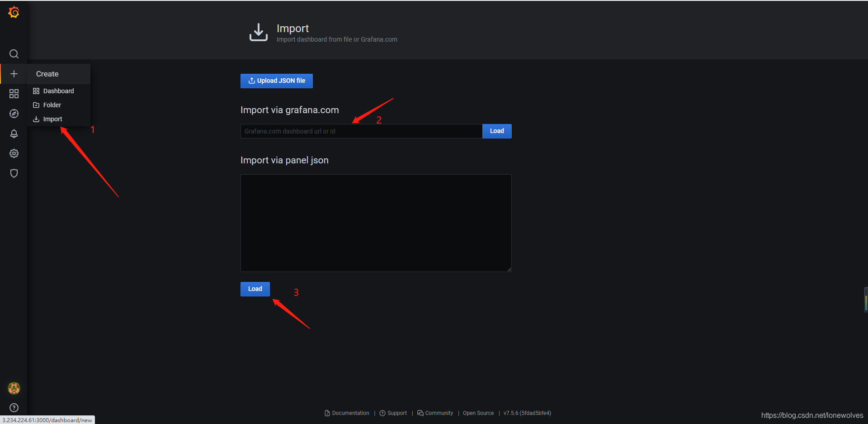Click the v7.5.6 version footer link
Screen dimensions: 868x424
click(527, 413)
